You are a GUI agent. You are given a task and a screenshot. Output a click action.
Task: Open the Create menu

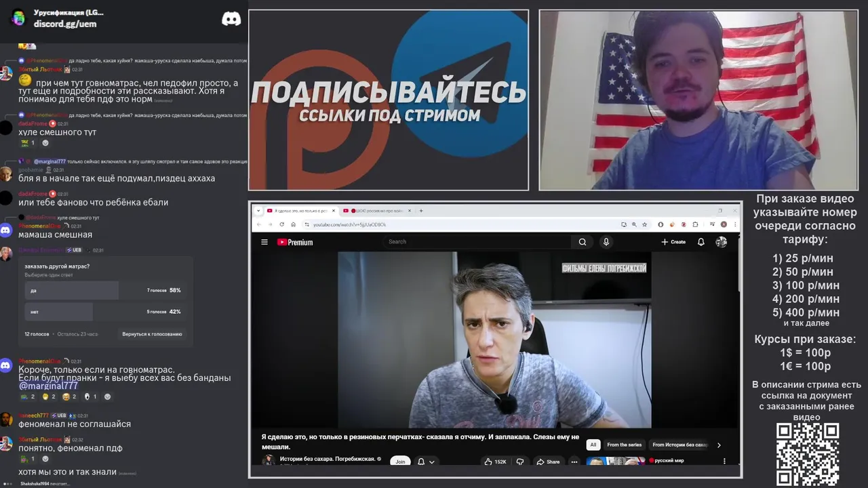coord(673,242)
